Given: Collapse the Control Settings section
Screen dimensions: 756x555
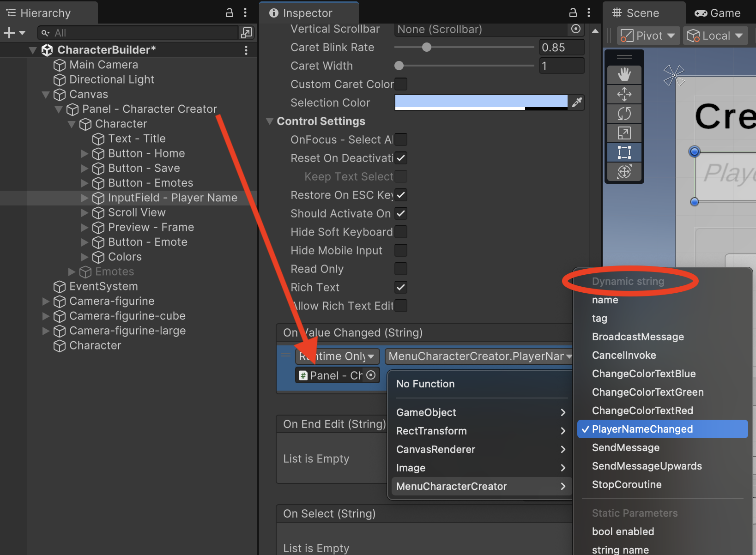Looking at the screenshot, I should click(270, 121).
